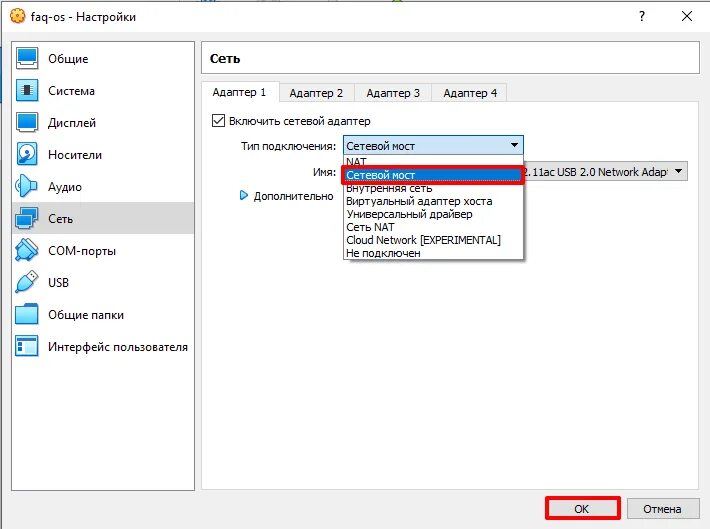Open the Дисплей monitor icon
The height and width of the screenshot is (529, 710).
[x=27, y=122]
